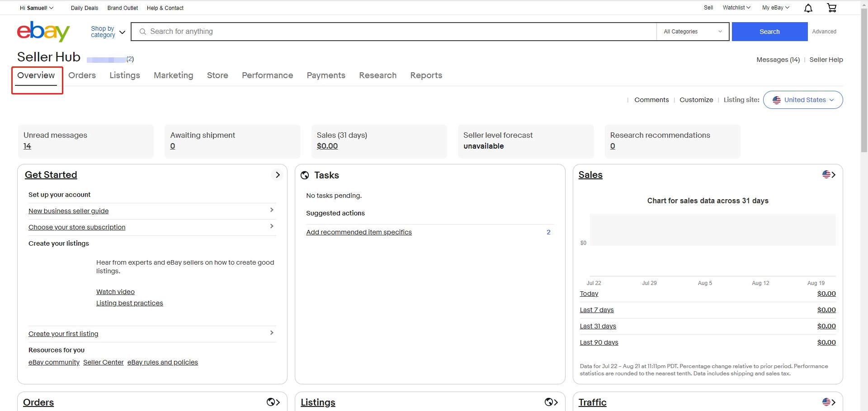Viewport: 868px width, 411px height.
Task: Open the All Categories dropdown
Action: [693, 32]
